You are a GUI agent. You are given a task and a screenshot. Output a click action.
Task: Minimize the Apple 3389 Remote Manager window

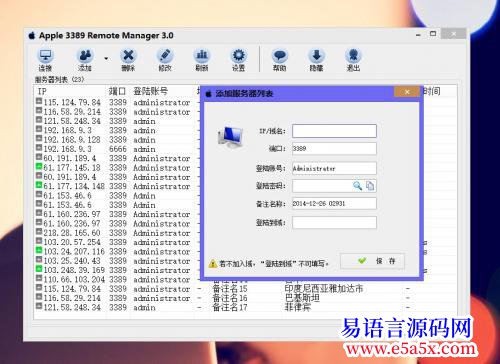tap(418, 35)
